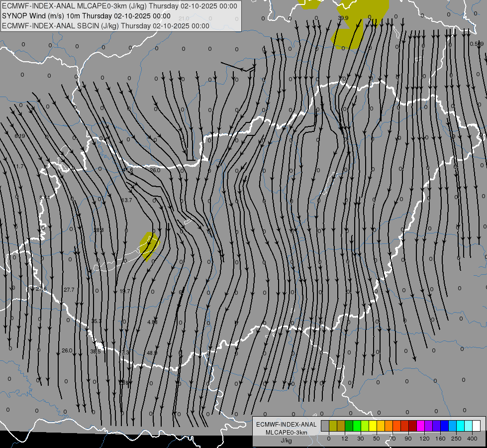The image size is (487, 448).
Task: Click the 35.3 value on the map
Action: click(97, 321)
